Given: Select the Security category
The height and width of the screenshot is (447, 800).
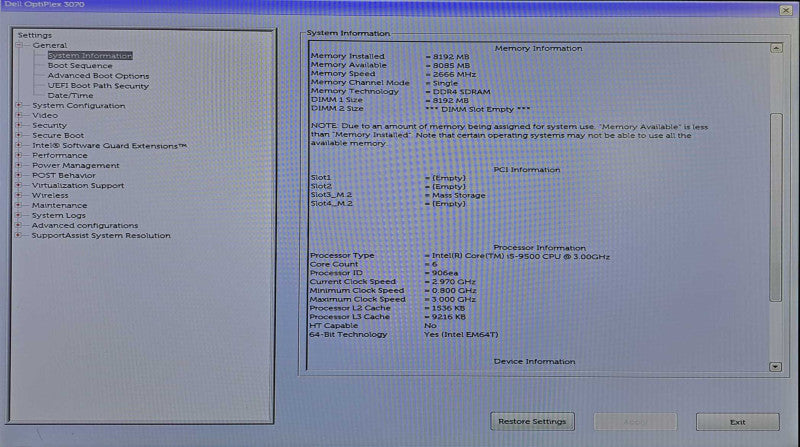Looking at the screenshot, I should 49,126.
